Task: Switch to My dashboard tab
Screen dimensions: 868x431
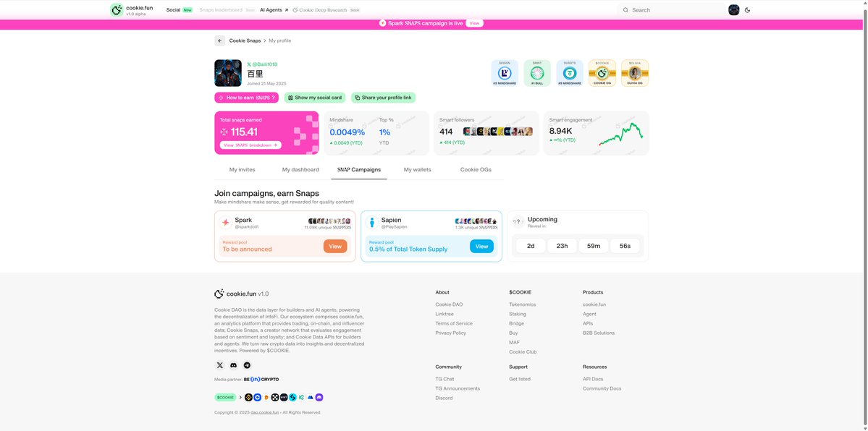Action: (300, 169)
